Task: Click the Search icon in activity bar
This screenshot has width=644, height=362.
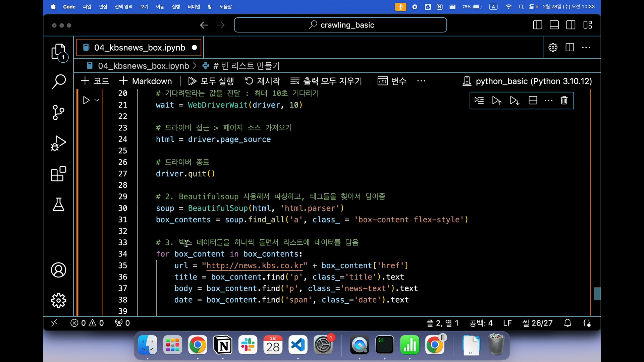Action: tap(58, 81)
